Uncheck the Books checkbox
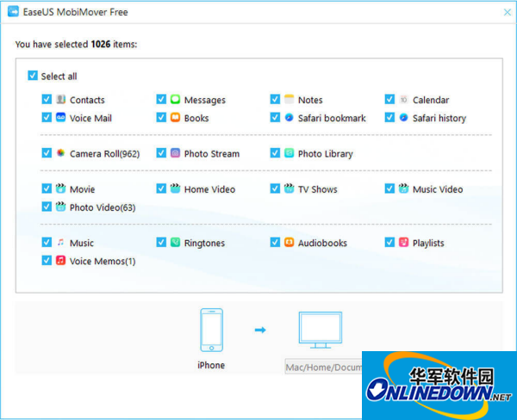The height and width of the screenshot is (420, 517). tap(161, 117)
